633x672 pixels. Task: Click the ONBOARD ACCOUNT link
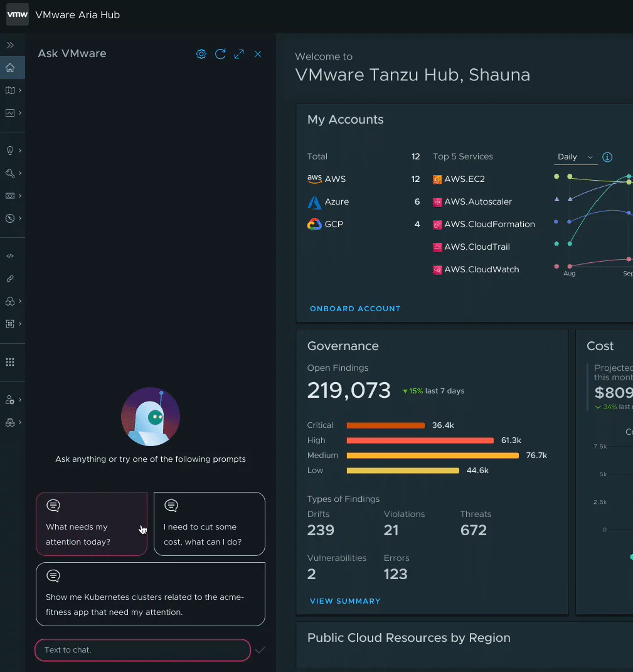pyautogui.click(x=355, y=309)
